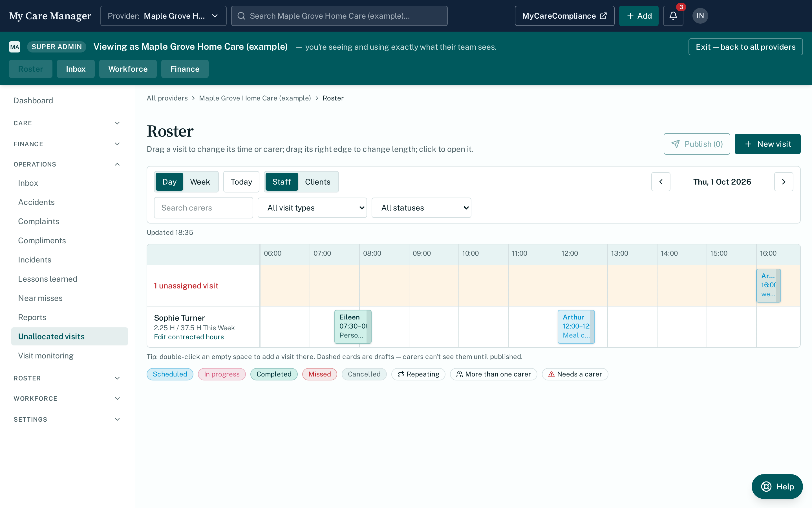This screenshot has width=812, height=508.
Task: Expand the CARE sidebar section
Action: pos(67,123)
